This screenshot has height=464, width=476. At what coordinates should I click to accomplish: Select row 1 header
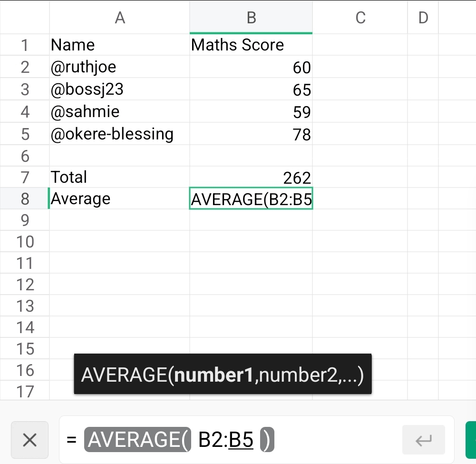click(25, 45)
